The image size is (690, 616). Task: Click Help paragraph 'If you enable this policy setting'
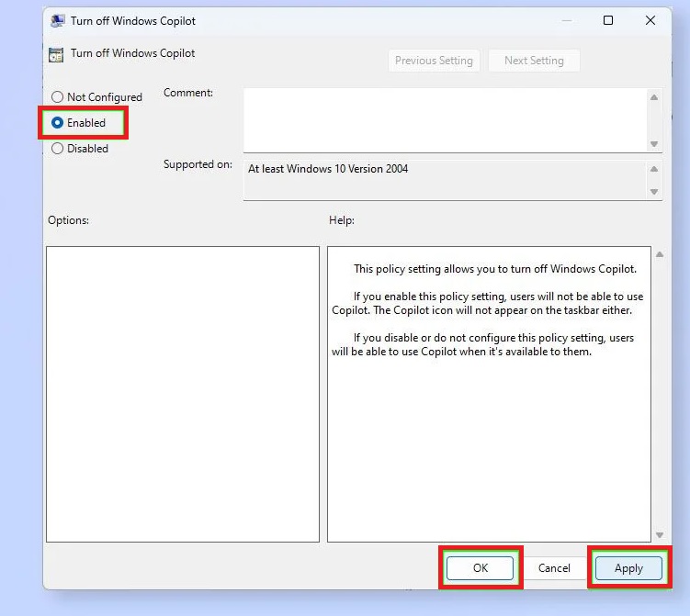click(488, 303)
